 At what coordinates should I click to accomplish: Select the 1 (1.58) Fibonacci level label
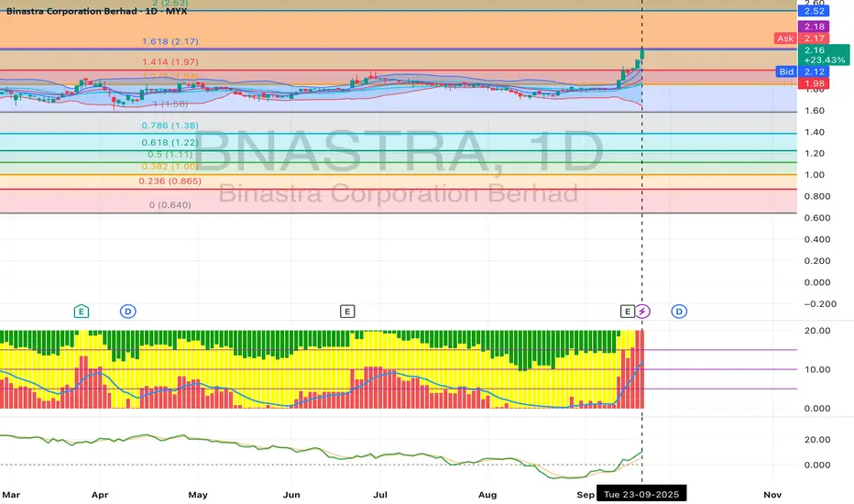pos(170,104)
